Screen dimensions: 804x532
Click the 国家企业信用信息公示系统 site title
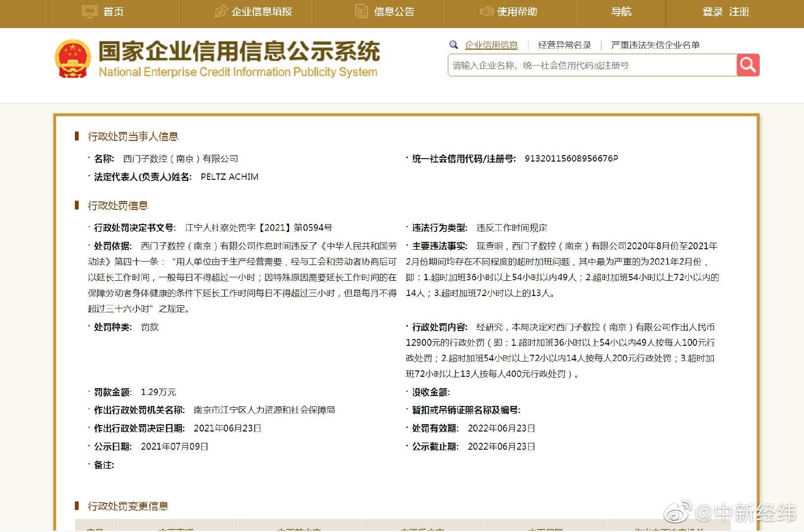239,52
